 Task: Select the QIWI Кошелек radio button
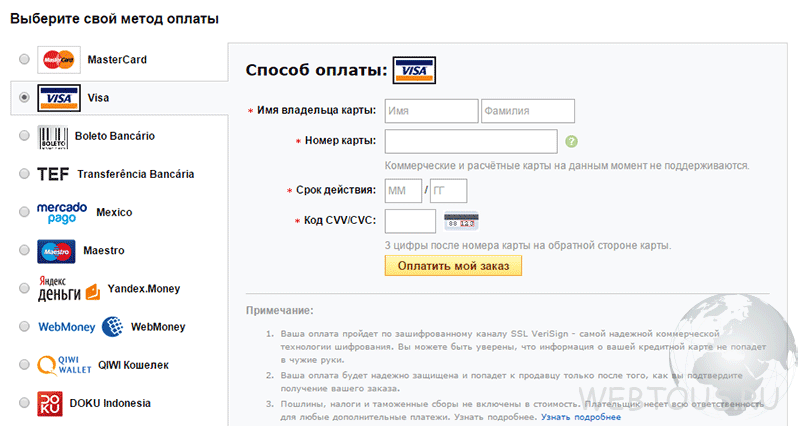[24, 365]
